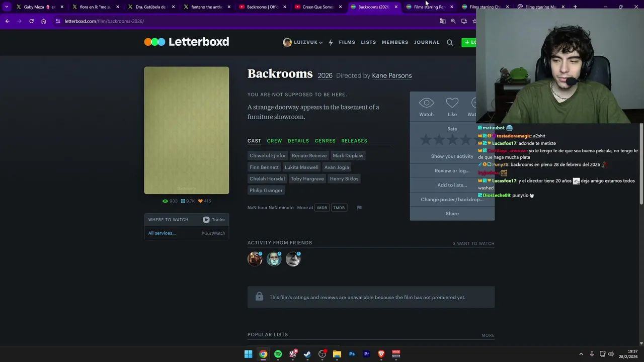Open Mark Duplass cast page

pyautogui.click(x=348, y=155)
